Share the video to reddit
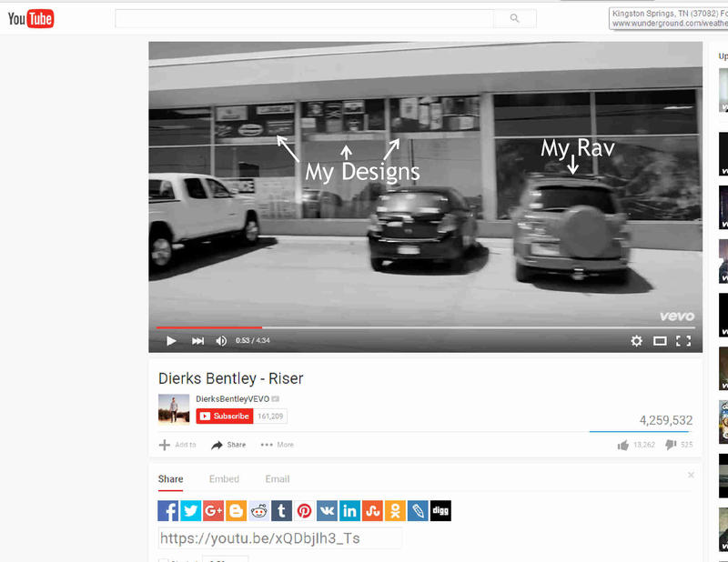Image resolution: width=728 pixels, height=562 pixels. click(x=258, y=511)
